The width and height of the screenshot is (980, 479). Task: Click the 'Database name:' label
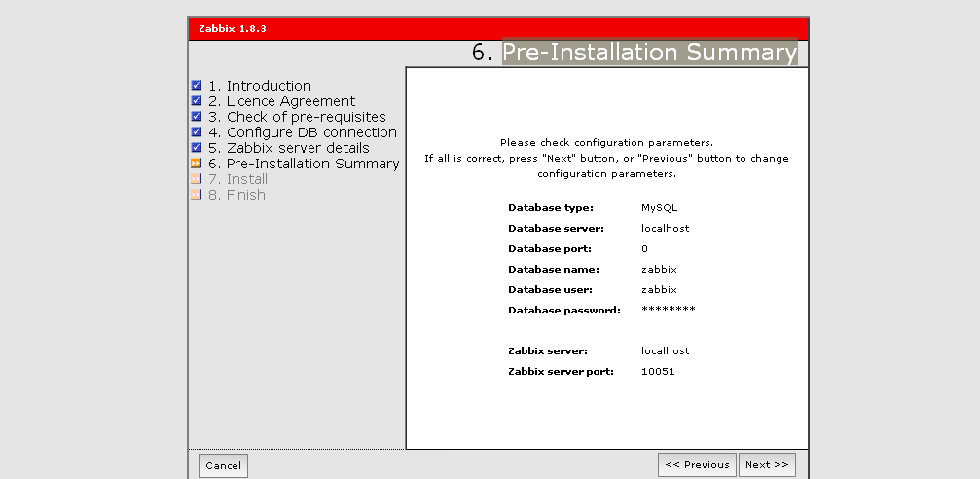click(554, 270)
